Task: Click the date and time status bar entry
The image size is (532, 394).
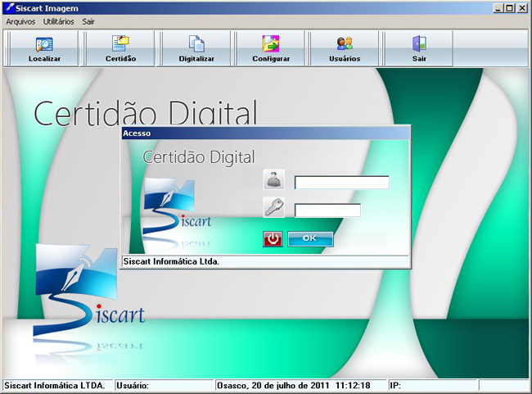Action: 294,386
